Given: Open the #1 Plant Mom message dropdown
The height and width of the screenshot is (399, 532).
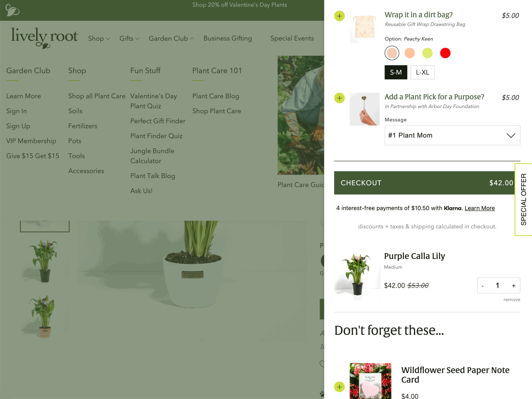Looking at the screenshot, I should pyautogui.click(x=452, y=135).
